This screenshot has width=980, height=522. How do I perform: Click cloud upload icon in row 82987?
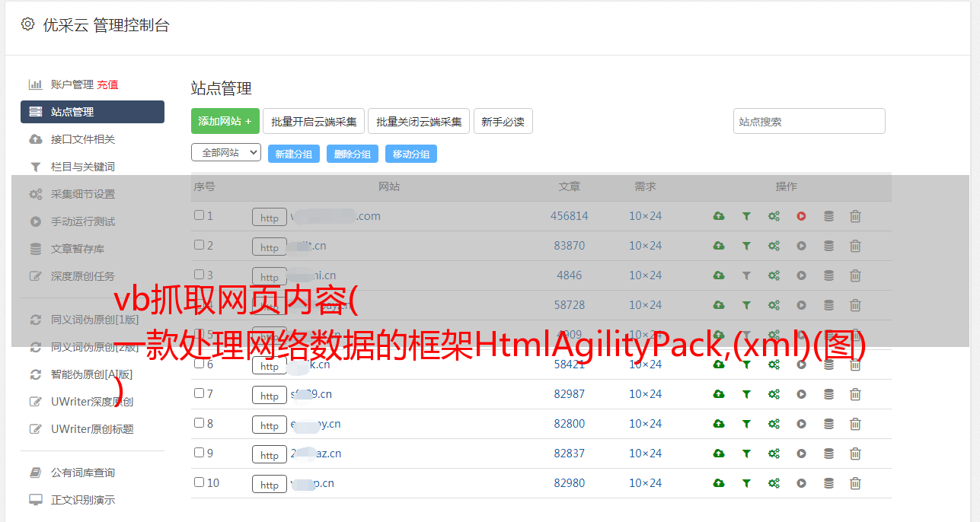[719, 394]
